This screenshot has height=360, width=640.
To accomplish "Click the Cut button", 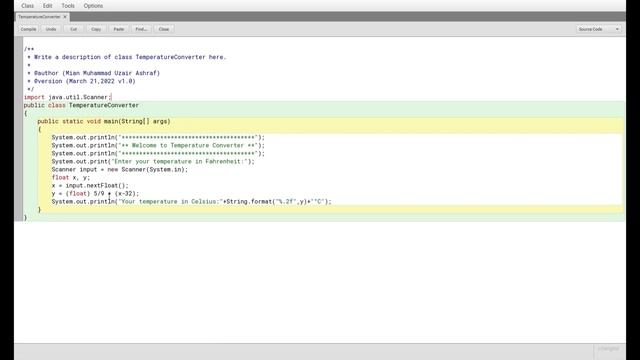I will 73,29.
